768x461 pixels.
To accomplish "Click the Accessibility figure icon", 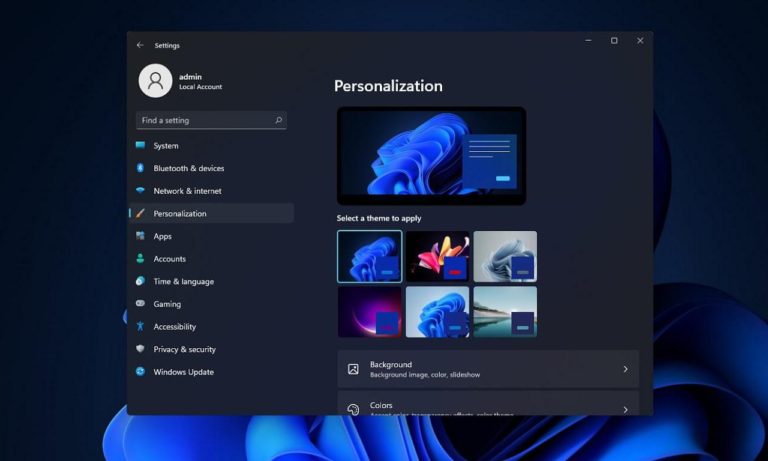I will (x=140, y=326).
